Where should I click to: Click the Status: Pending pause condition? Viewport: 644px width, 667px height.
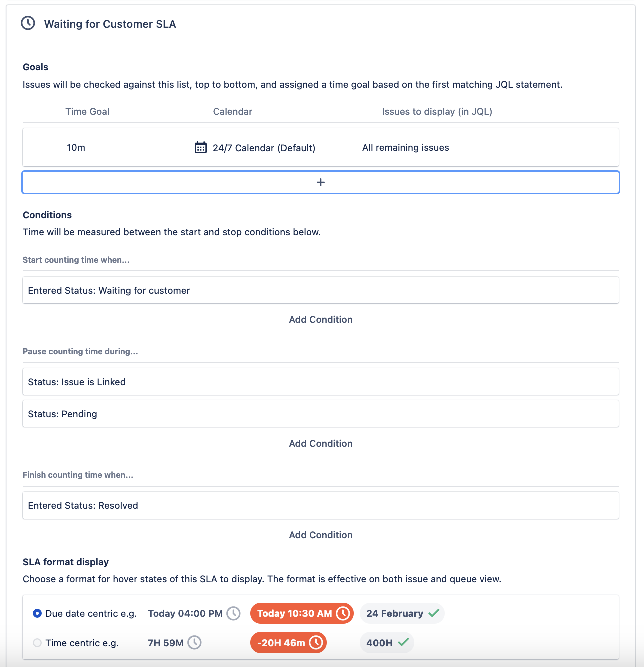(x=321, y=414)
